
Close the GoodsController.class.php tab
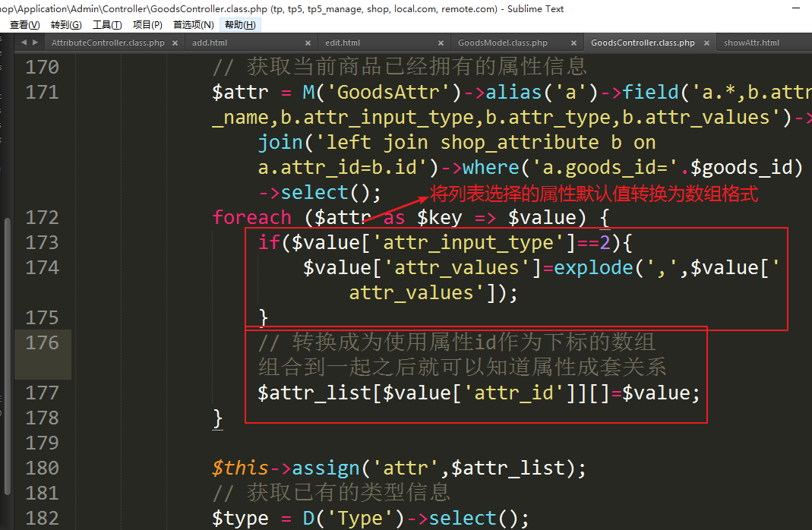coord(706,43)
